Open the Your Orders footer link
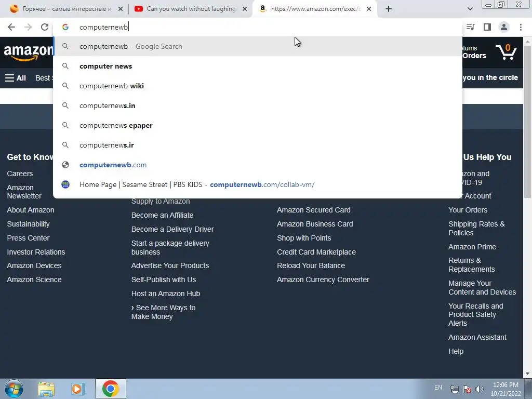Viewport: 532px width, 399px height. pyautogui.click(x=468, y=210)
